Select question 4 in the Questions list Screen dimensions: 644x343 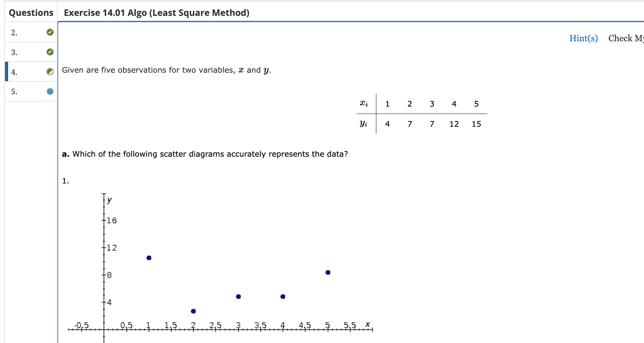[14, 72]
